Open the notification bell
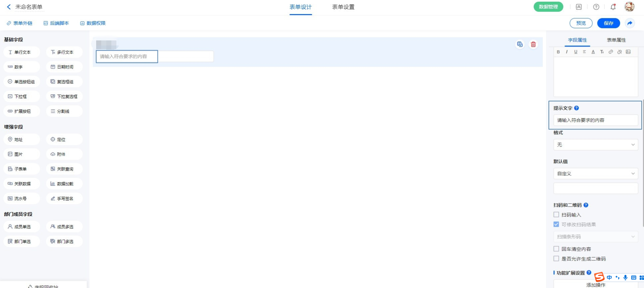 pyautogui.click(x=613, y=7)
